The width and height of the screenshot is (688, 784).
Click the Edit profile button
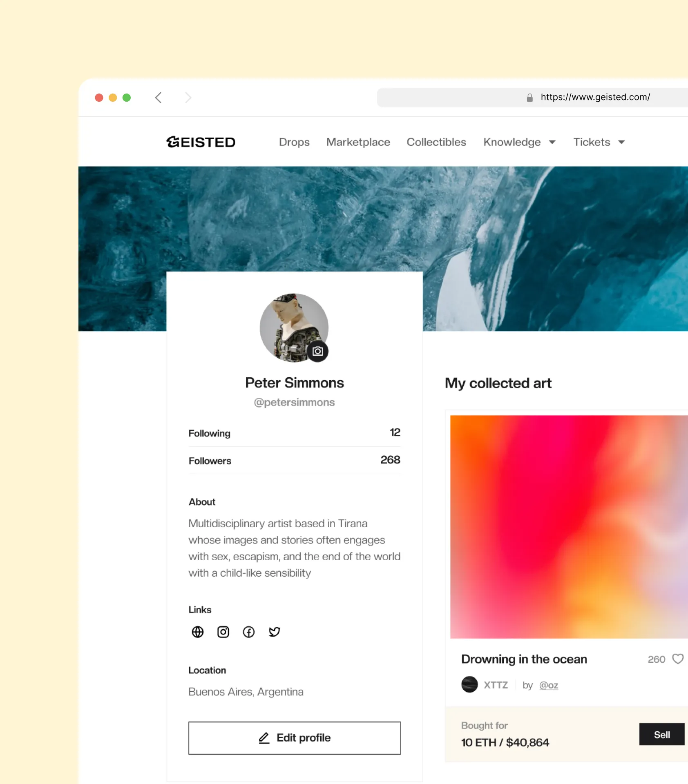(x=295, y=738)
